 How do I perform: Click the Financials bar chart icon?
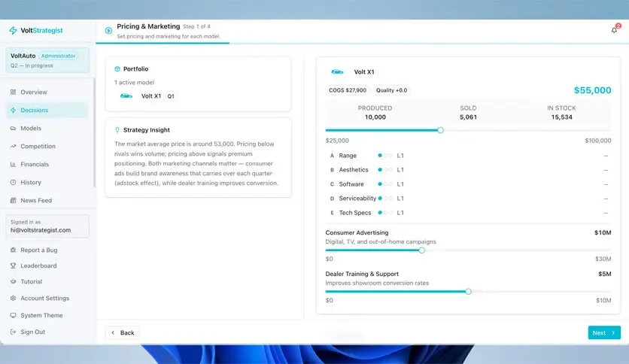[14, 165]
